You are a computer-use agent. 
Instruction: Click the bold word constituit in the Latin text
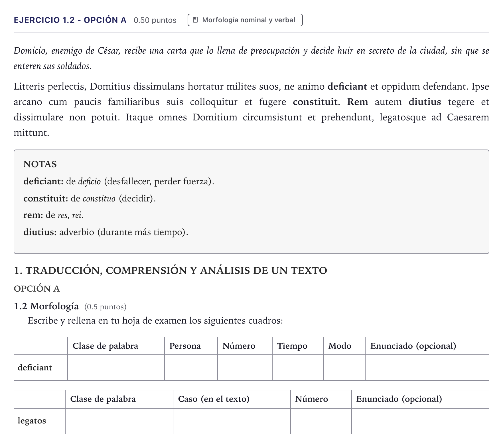point(315,102)
